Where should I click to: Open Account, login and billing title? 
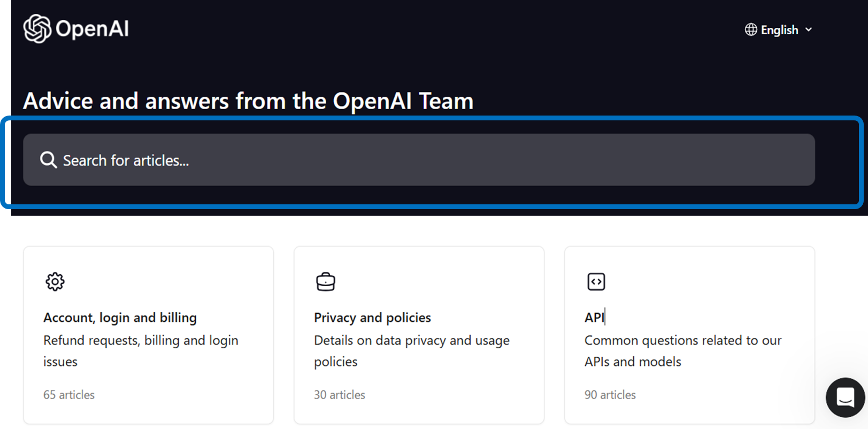120,318
